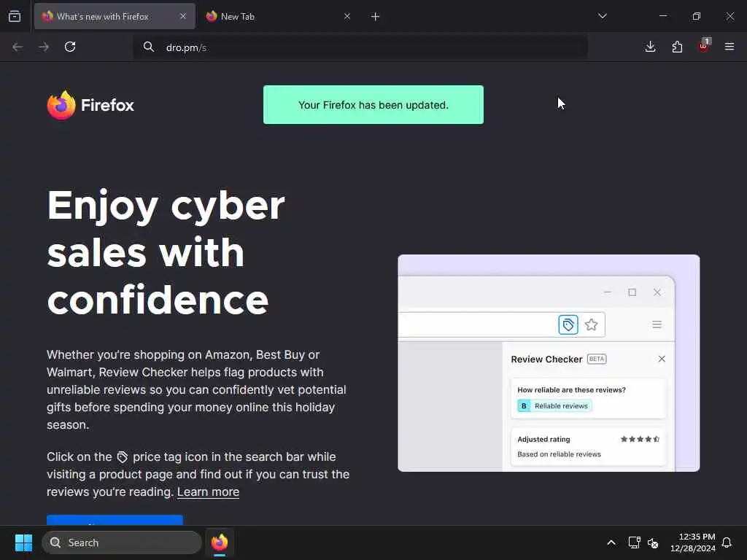Open the Extensions menu

(677, 47)
